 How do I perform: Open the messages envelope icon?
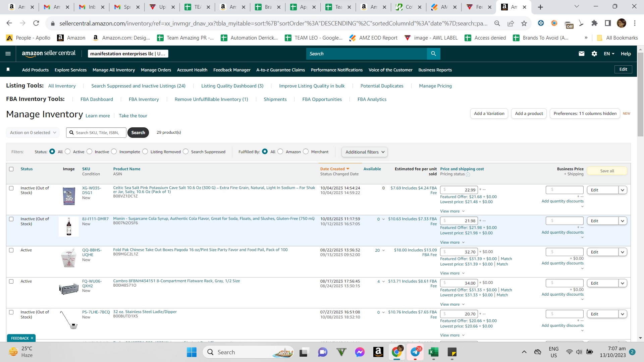[582, 54]
